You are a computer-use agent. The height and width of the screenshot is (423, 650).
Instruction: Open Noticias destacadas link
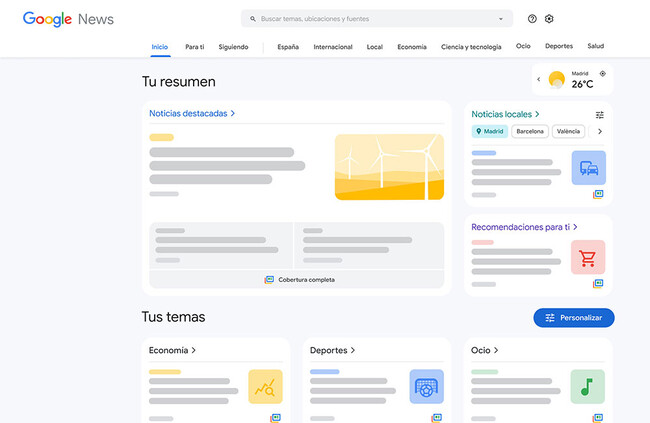[x=192, y=113]
